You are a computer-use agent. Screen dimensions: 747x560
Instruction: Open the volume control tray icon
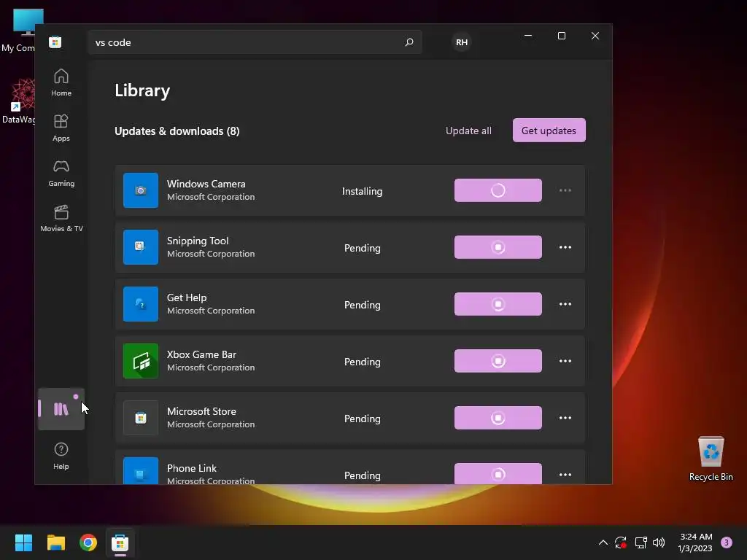pyautogui.click(x=659, y=542)
